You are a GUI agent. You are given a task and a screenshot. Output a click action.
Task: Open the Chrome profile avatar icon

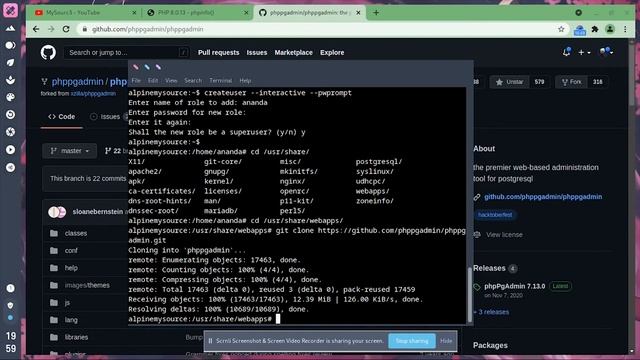610,29
